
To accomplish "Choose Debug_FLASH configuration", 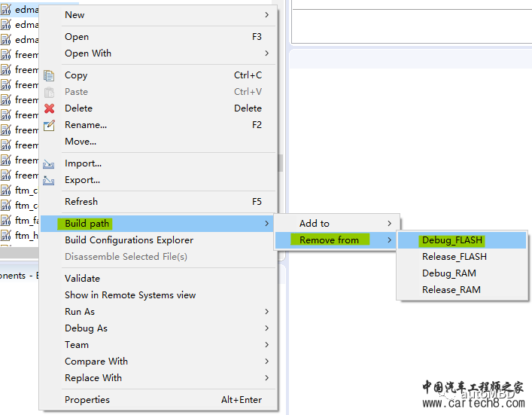I will [x=462, y=240].
